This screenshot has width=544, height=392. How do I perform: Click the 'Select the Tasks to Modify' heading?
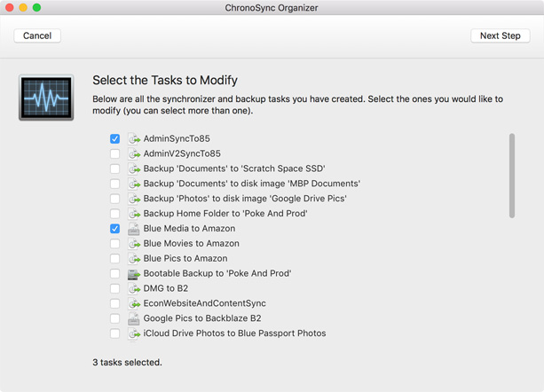pos(165,81)
